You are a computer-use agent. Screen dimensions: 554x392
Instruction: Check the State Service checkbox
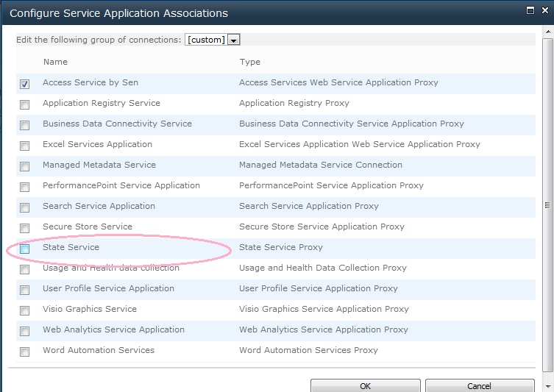tap(25, 249)
